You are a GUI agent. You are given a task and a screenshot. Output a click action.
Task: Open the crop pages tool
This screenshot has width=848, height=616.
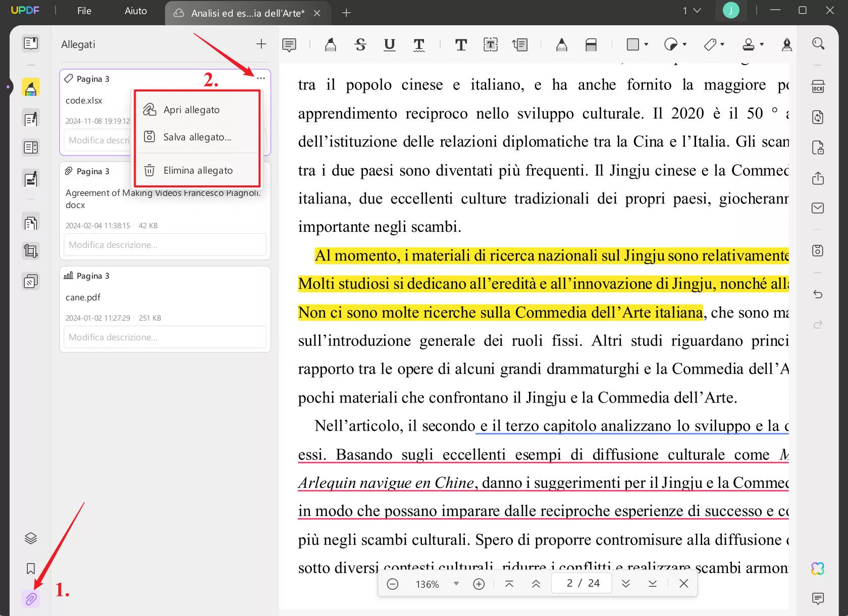[31, 251]
